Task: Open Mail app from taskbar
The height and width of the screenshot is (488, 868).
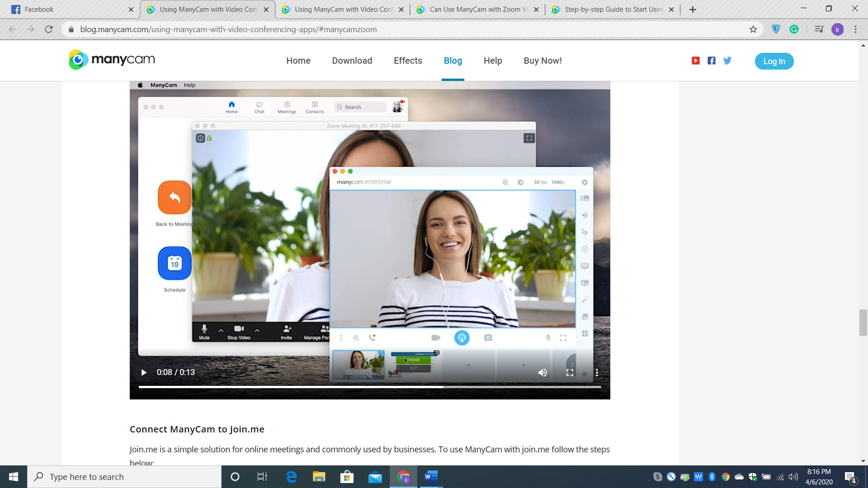Action: [x=375, y=477]
